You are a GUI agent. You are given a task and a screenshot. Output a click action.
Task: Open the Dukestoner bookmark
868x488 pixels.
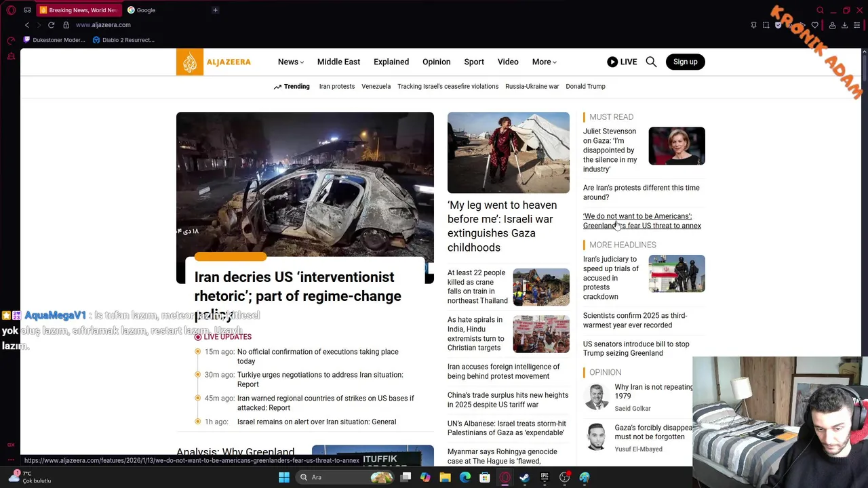click(x=54, y=40)
